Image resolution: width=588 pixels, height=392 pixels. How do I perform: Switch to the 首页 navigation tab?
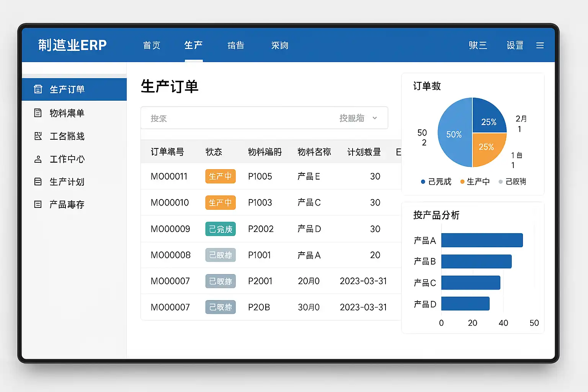click(x=152, y=45)
